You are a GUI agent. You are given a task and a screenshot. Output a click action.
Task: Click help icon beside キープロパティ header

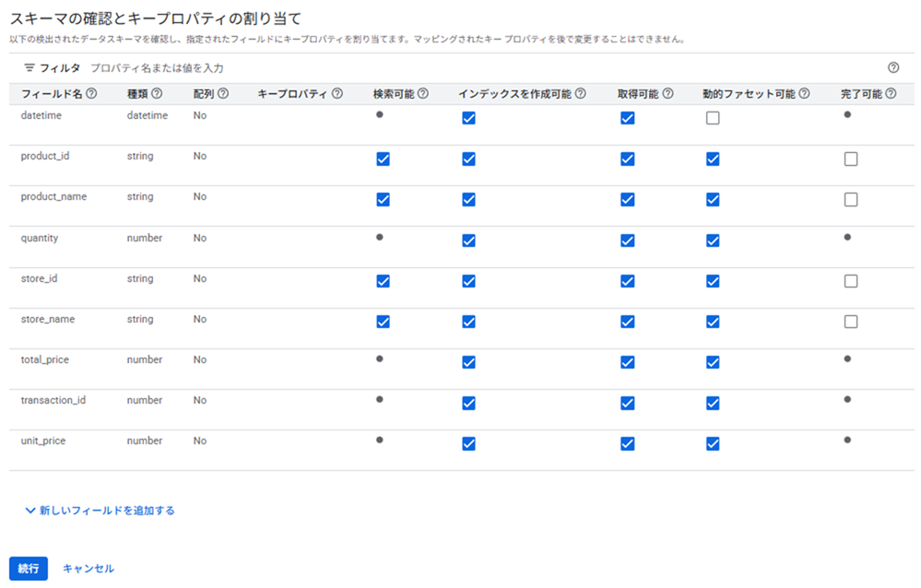(x=337, y=93)
